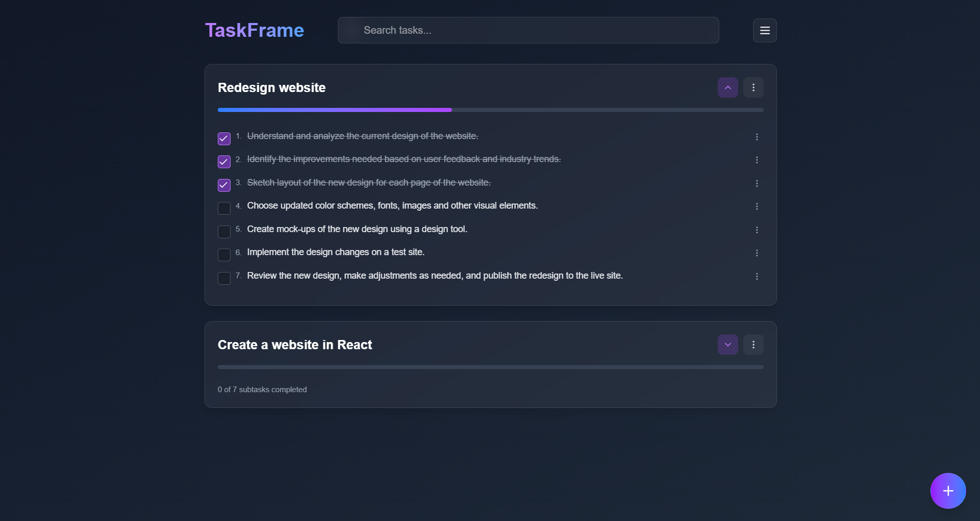Open the options menu for the Create a website in React task
The height and width of the screenshot is (521, 980).
click(x=753, y=345)
